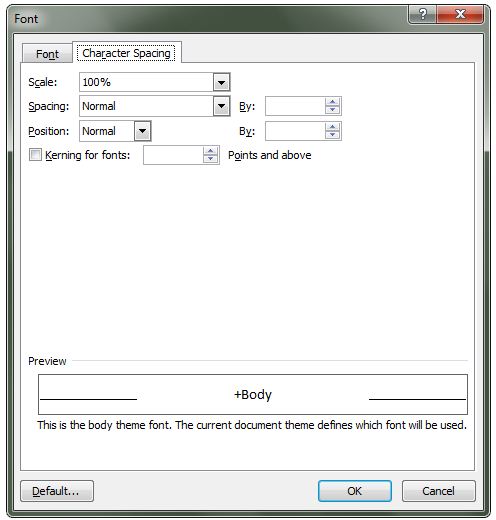Screen dimensions: 496x520
Task: Click the Scale 100% text field
Action: tap(147, 82)
